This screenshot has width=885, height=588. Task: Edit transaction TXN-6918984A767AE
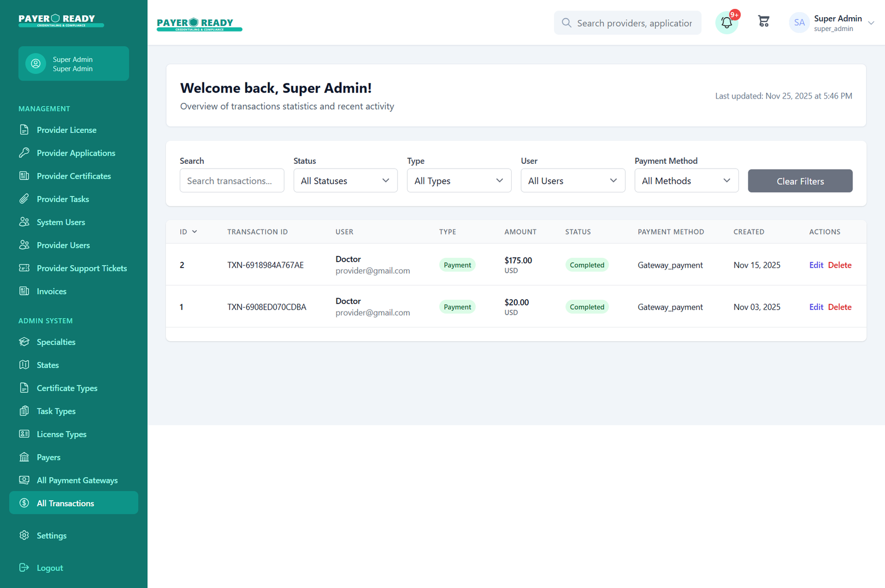816,265
